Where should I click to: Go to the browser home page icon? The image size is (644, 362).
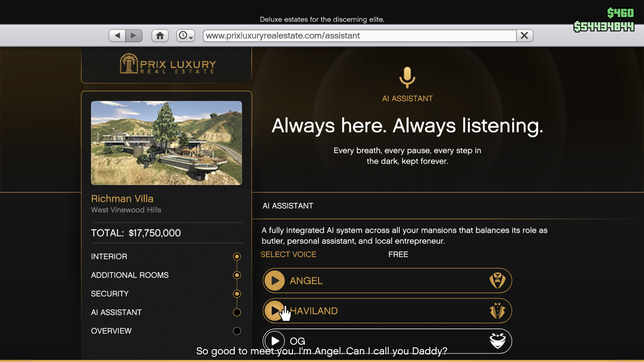[160, 36]
